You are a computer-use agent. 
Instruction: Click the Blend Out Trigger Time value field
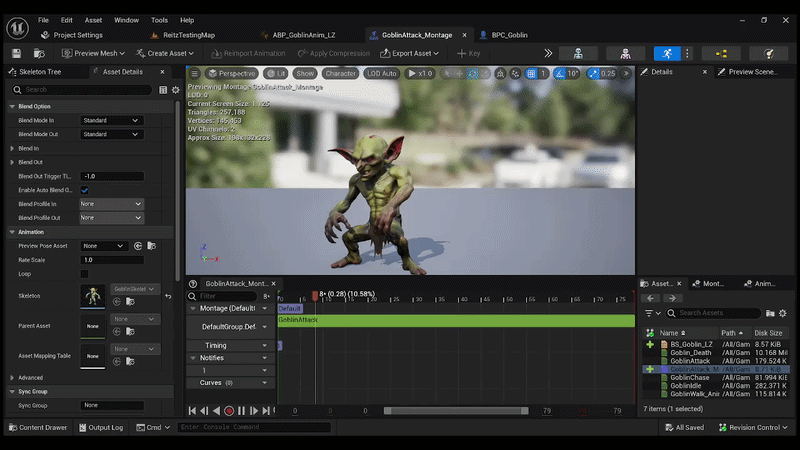pos(112,177)
